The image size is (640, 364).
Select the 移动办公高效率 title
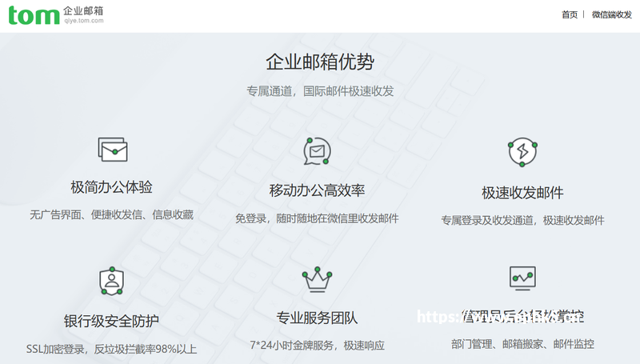coord(317,190)
